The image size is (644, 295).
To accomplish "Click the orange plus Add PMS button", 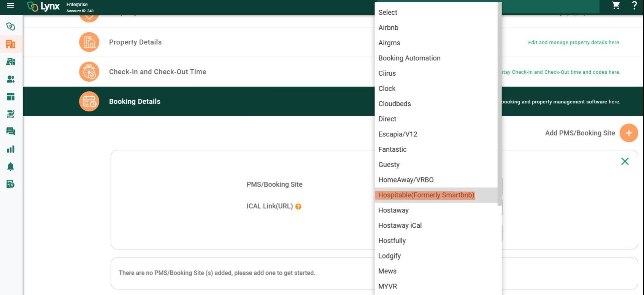I will [x=629, y=133].
